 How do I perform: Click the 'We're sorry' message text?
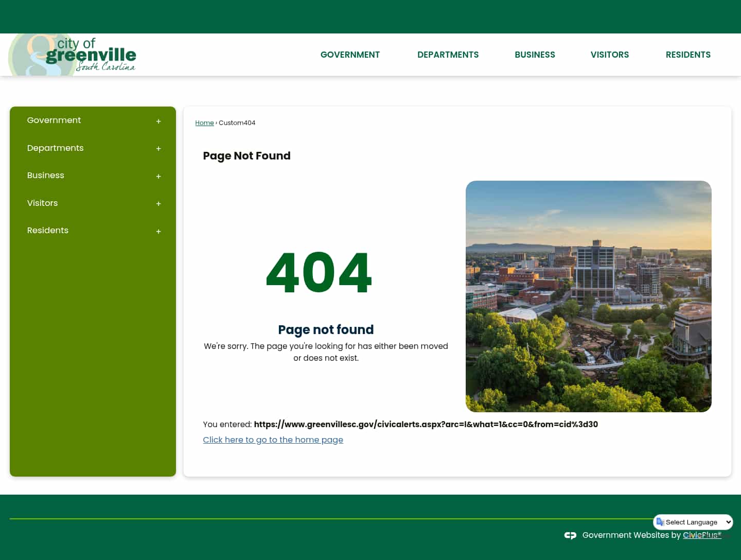326,352
